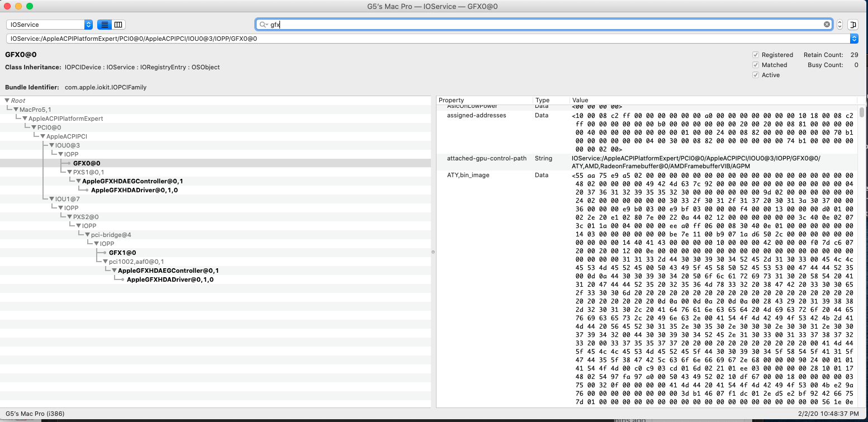Switch to the column browser view mode
This screenshot has width=868, height=422.
point(118,25)
